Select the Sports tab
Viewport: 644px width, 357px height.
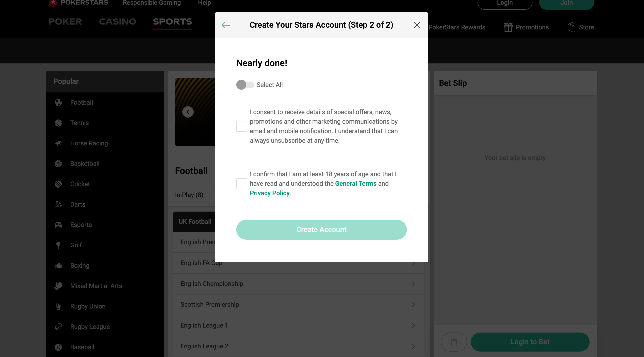[x=172, y=21]
